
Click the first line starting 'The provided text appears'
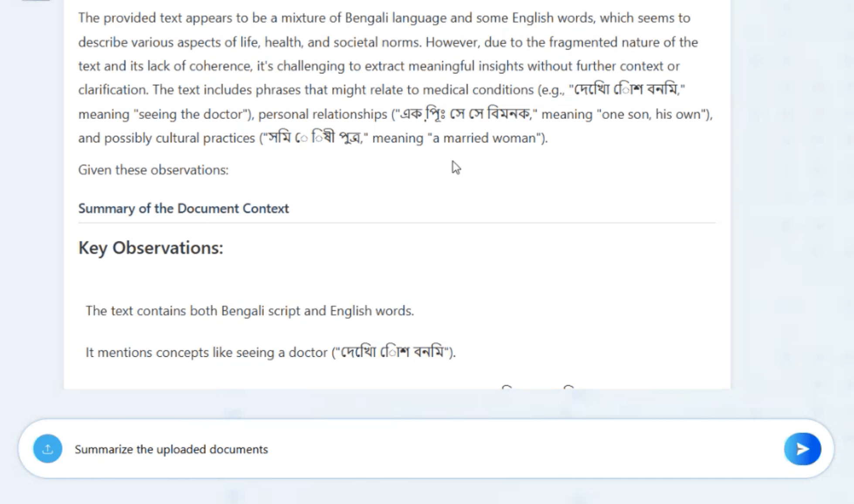point(384,18)
